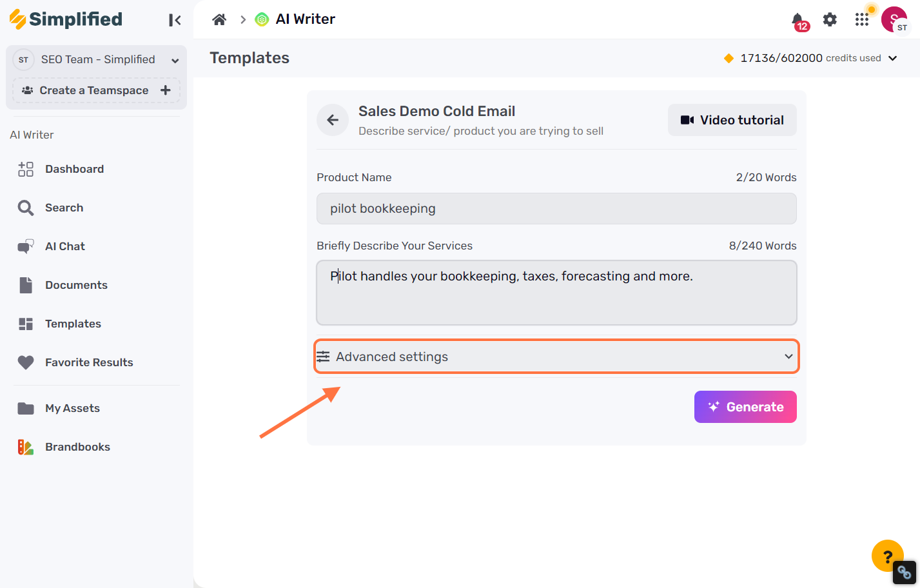Open the notifications bell
The height and width of the screenshot is (588, 920).
(799, 21)
